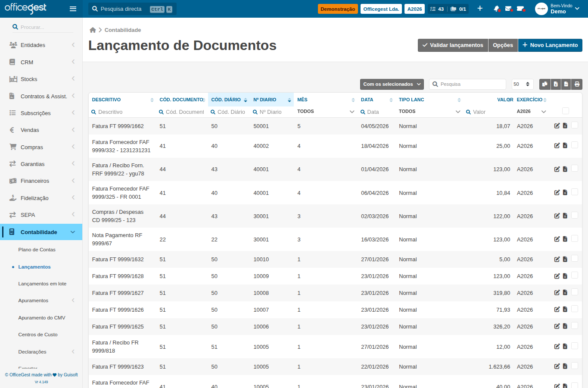This screenshot has width=588, height=388.
Task: Open the notifications bell icon
Action: pyautogui.click(x=497, y=9)
